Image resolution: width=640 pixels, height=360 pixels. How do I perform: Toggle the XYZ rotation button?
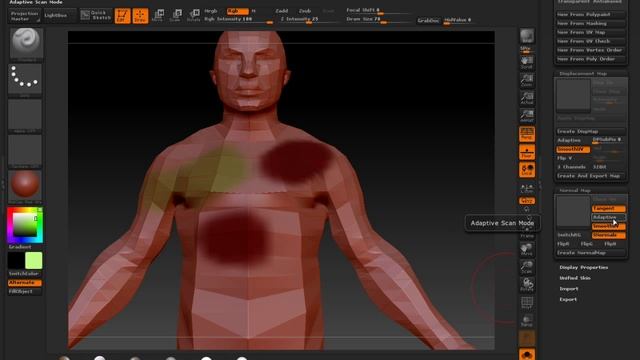tap(527, 201)
